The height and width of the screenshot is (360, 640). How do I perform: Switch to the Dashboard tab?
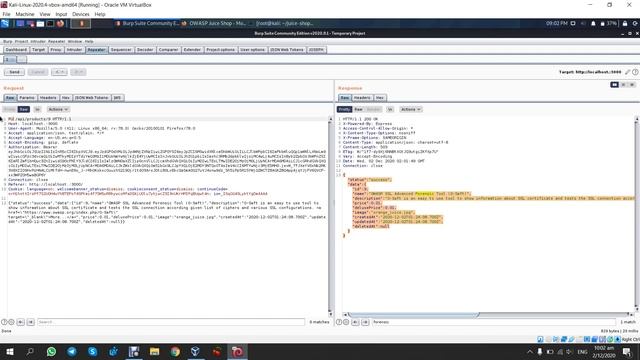click(16, 50)
